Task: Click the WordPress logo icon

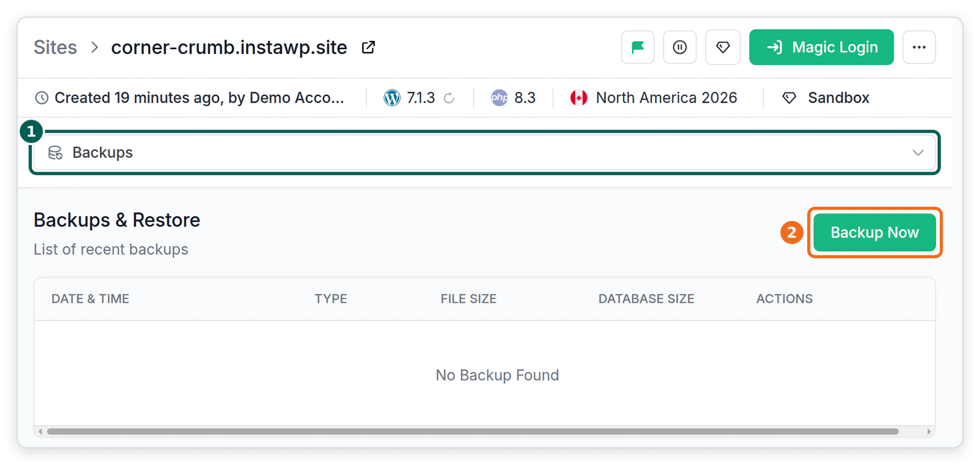Action: [x=392, y=98]
